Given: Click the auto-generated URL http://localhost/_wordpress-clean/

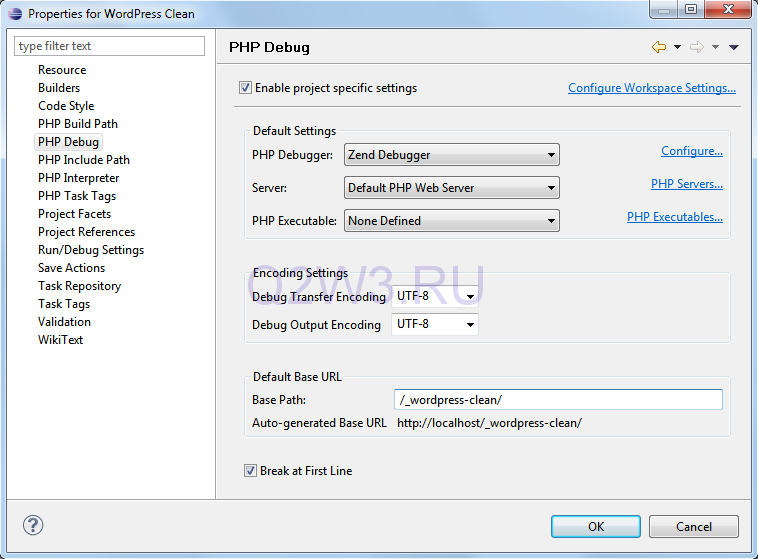Looking at the screenshot, I should pyautogui.click(x=489, y=423).
